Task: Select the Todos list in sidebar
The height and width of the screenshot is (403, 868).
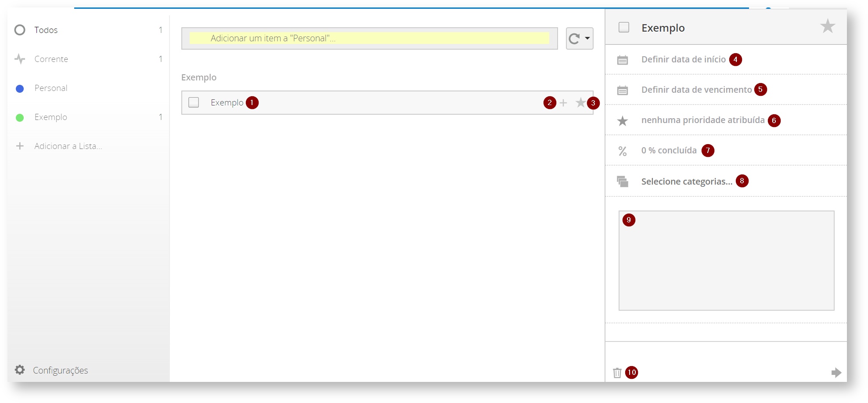Action: pyautogui.click(x=46, y=30)
